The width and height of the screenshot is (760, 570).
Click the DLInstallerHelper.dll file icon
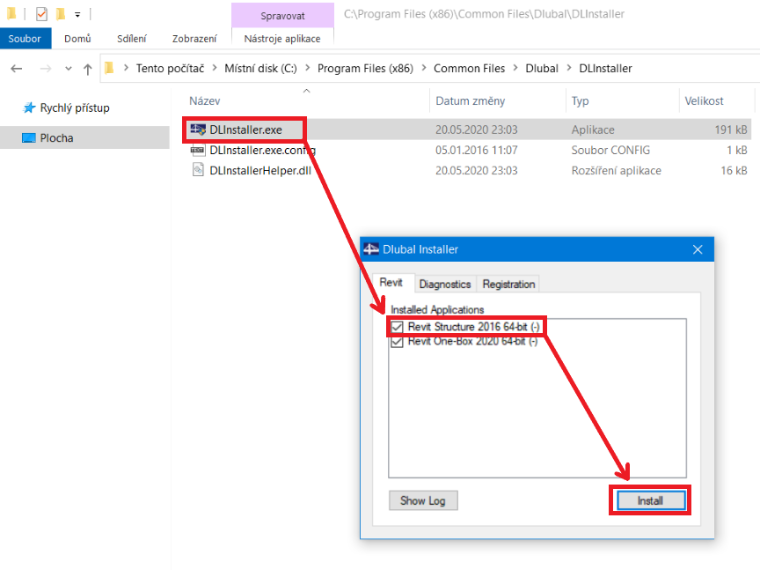(198, 170)
